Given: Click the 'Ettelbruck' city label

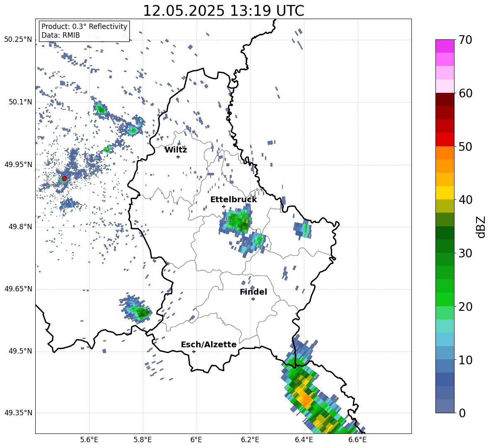Looking at the screenshot, I should point(233,200).
